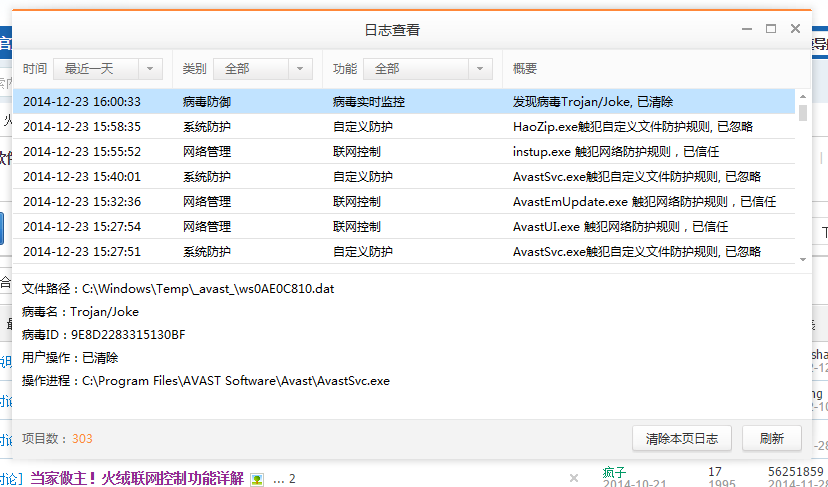
Task: Click the 自定义防护 cell in the HaoZip.exe row
Action: pos(363,127)
